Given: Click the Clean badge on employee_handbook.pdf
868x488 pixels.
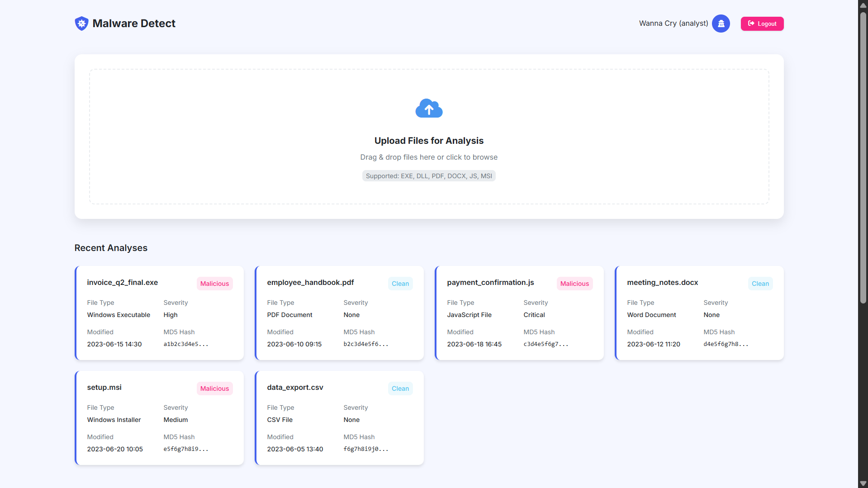Looking at the screenshot, I should 400,284.
